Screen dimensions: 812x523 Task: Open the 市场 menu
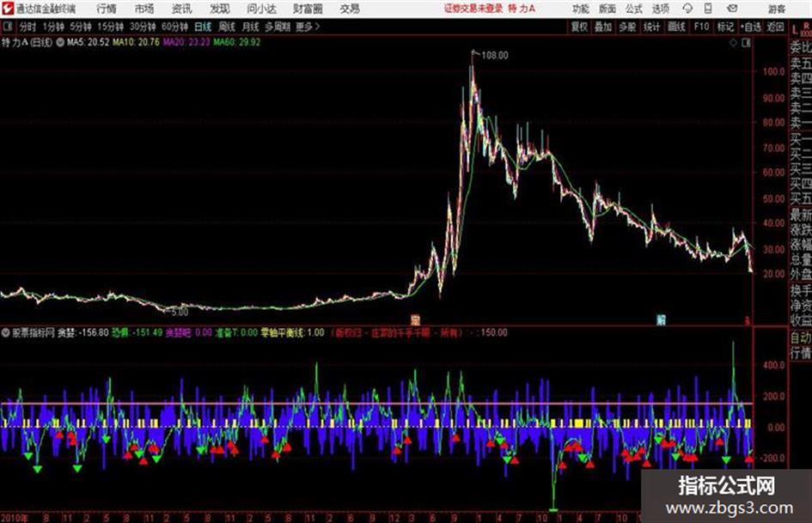(x=144, y=9)
